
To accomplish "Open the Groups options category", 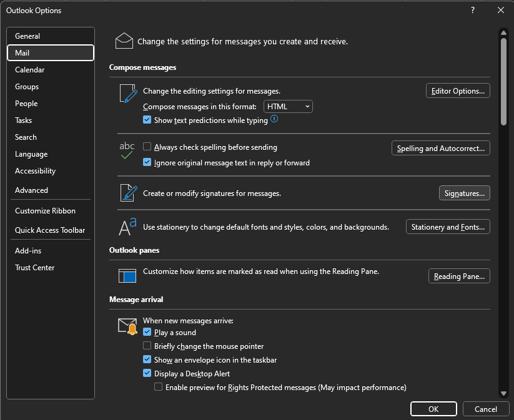I will [x=51, y=87].
